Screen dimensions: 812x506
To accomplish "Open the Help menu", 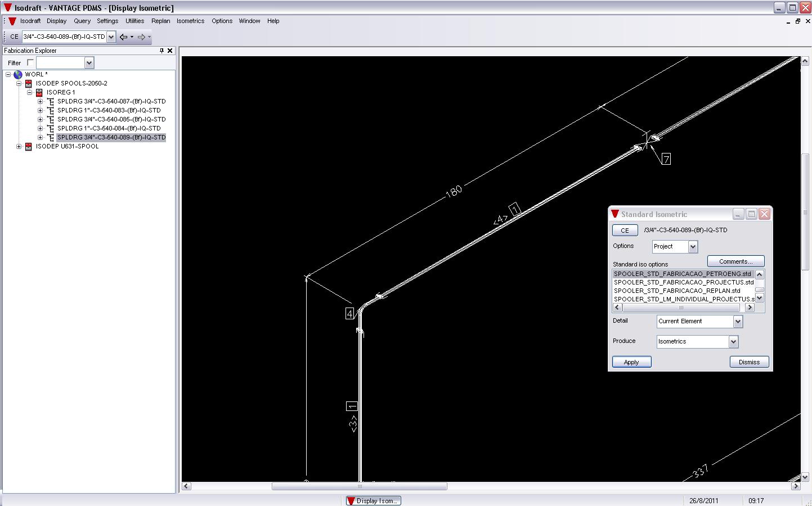I will 273,21.
